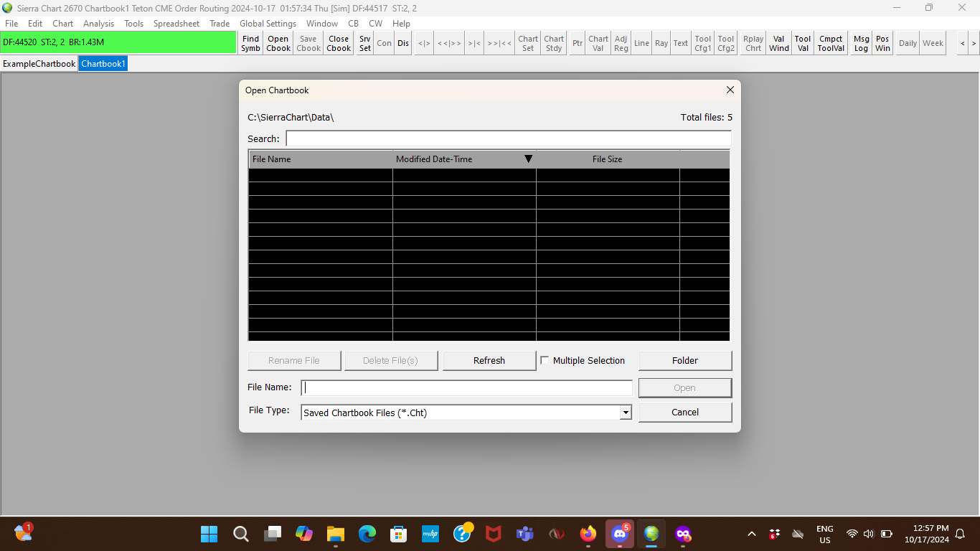
Task: Sort by the File Size column header
Action: pyautogui.click(x=608, y=159)
